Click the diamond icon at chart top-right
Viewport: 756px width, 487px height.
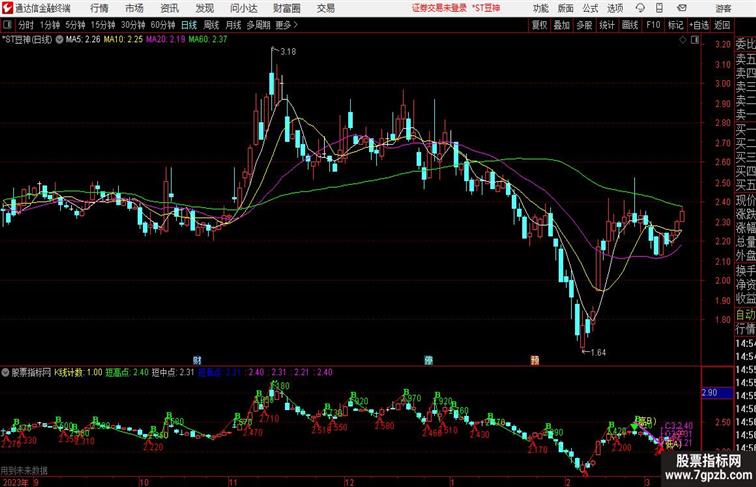click(683, 40)
